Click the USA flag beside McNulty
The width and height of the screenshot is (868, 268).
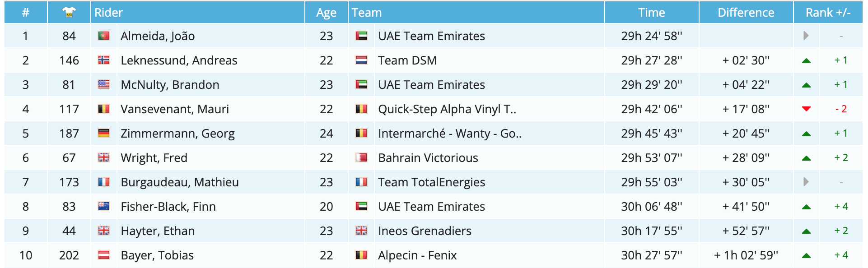tap(104, 84)
